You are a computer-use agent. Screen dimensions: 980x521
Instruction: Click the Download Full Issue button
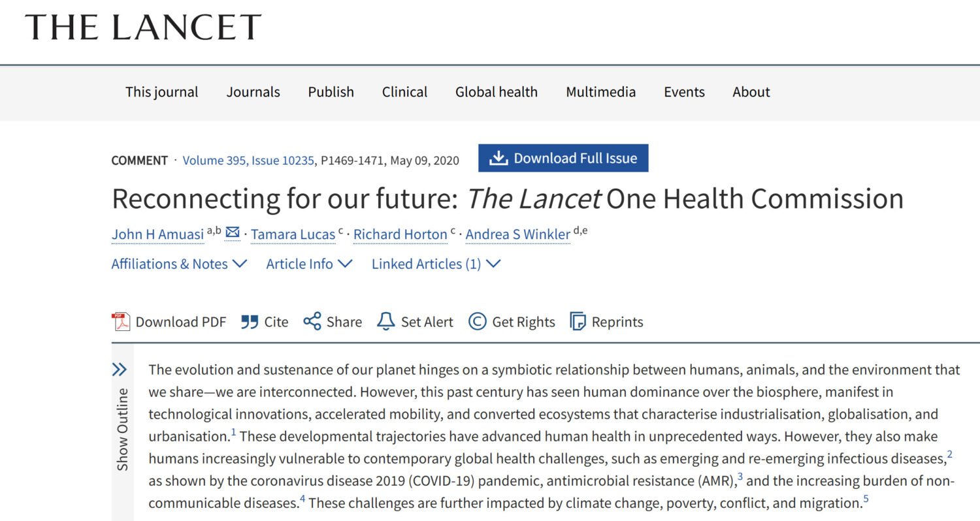563,158
